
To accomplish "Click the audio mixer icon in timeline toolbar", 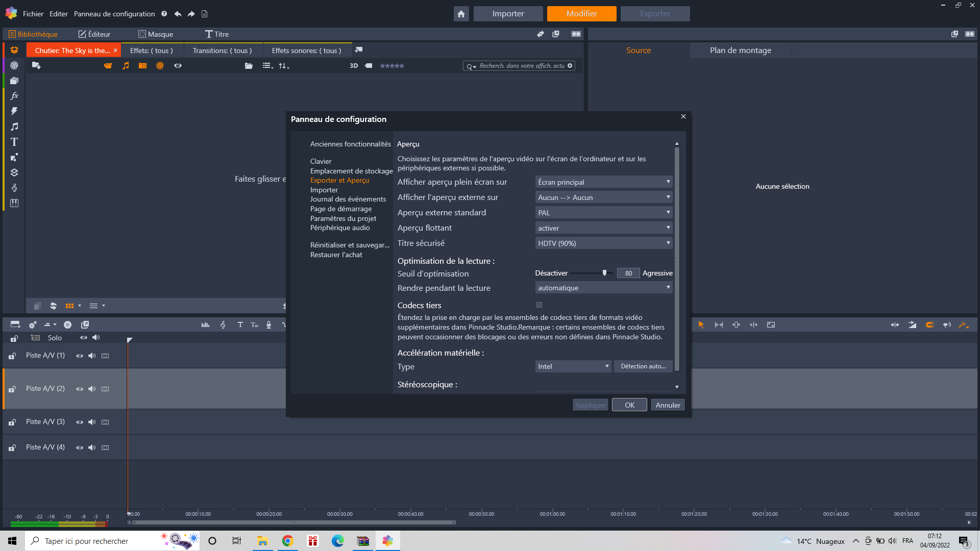I will (205, 325).
